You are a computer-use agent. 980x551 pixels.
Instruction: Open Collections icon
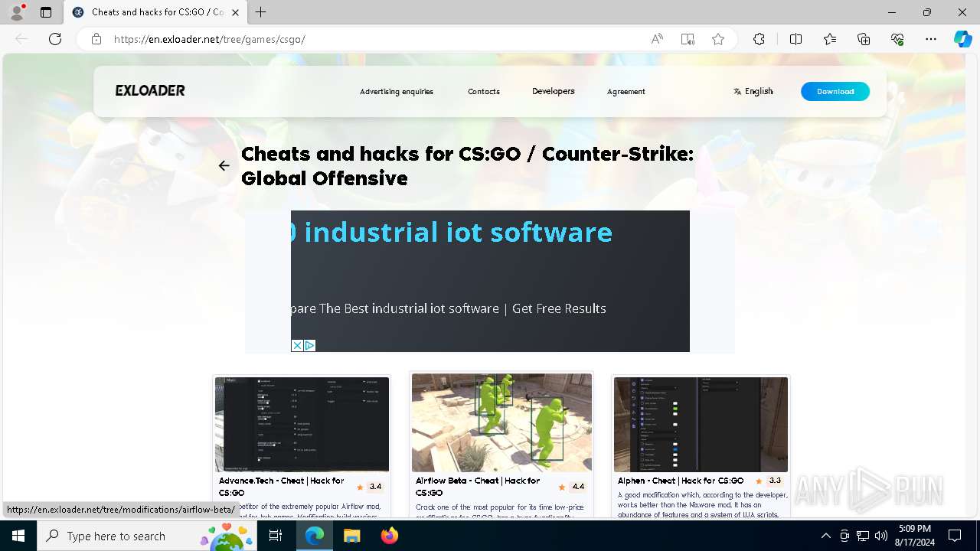864,39
